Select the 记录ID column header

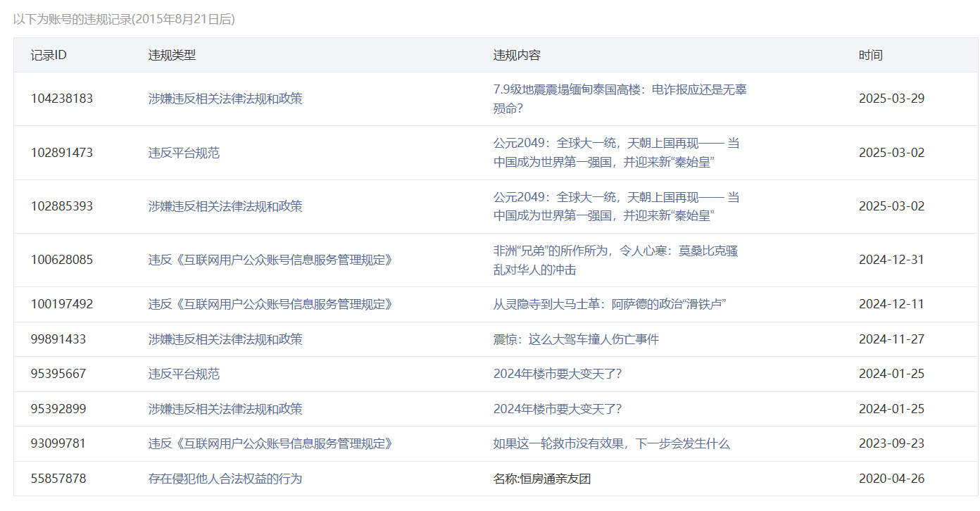coord(49,55)
